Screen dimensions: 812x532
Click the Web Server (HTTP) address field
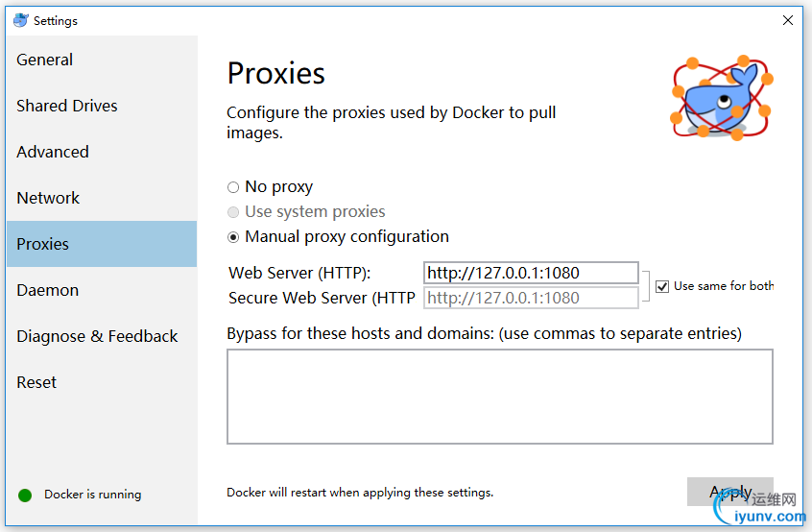click(x=531, y=273)
